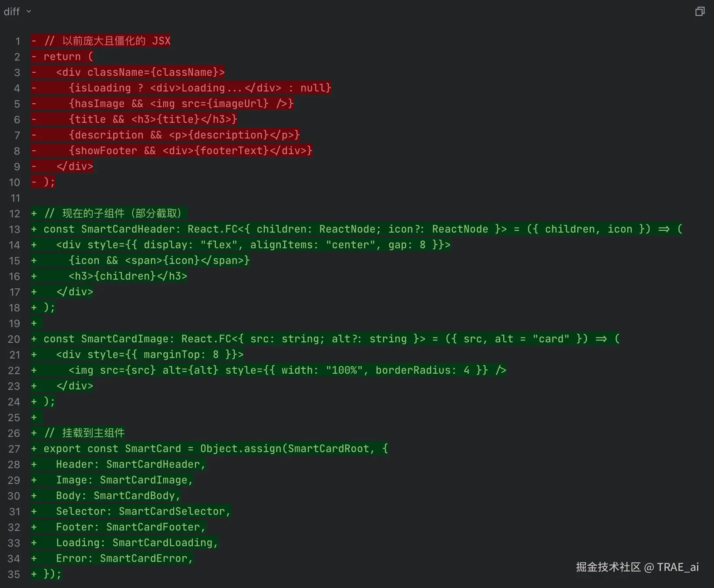This screenshot has height=588, width=714.
Task: Click the SmartCardHeader const declaration line
Action: (362, 229)
